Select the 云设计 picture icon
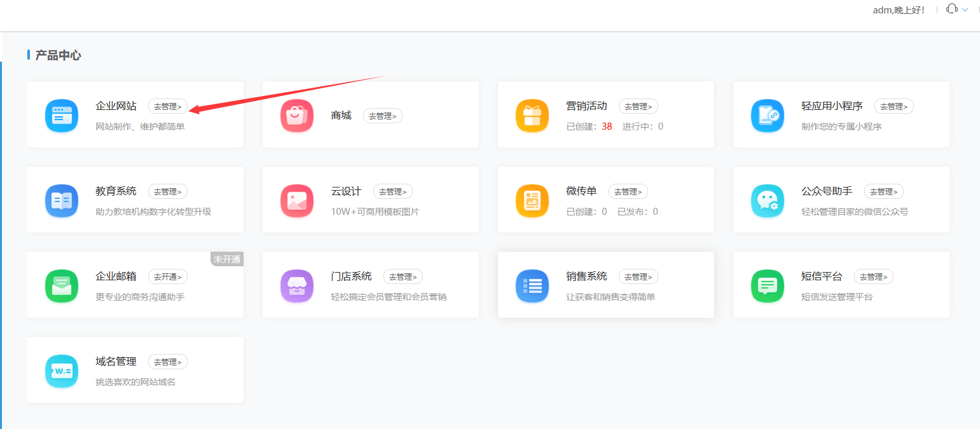The width and height of the screenshot is (980, 429). [x=296, y=200]
